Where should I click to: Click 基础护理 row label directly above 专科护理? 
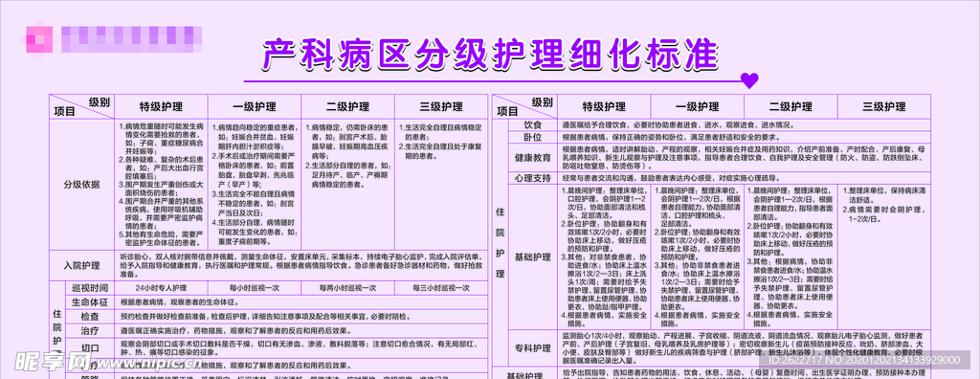(x=532, y=257)
